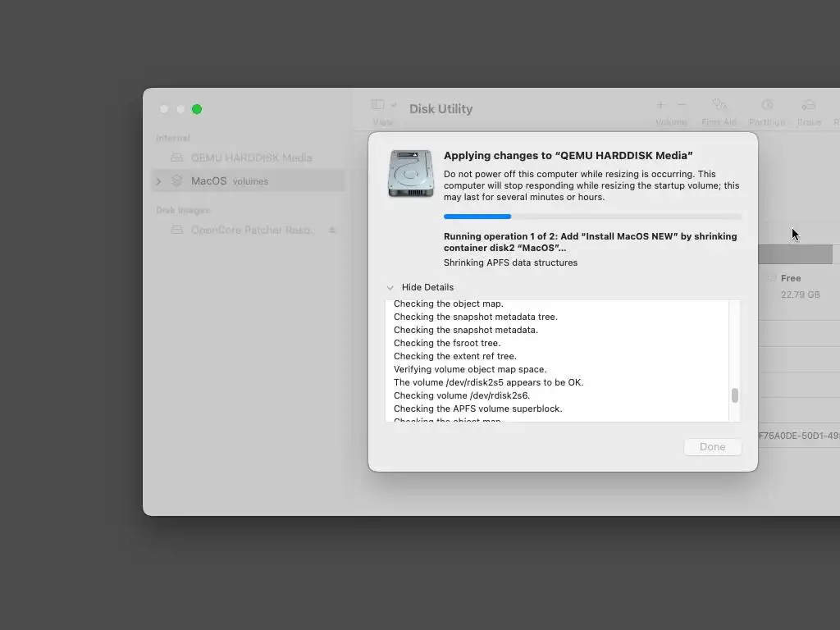Viewport: 840px width, 630px height.
Task: Click the Hide Details label
Action: [427, 287]
